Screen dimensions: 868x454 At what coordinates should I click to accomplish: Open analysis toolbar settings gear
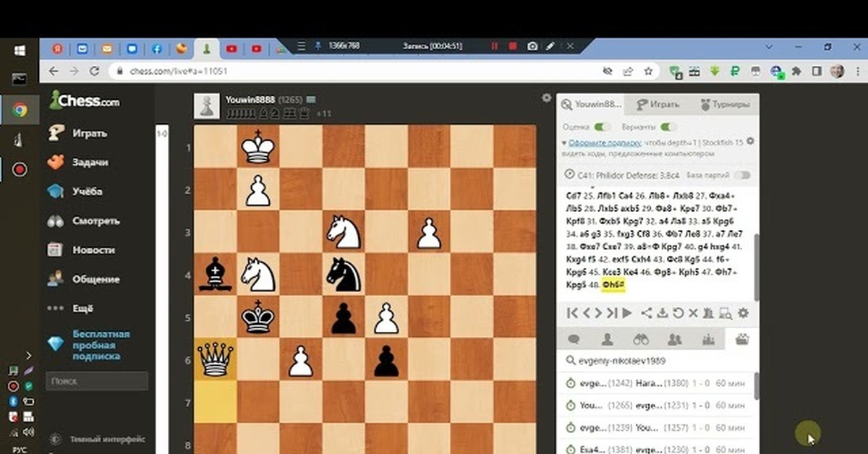pyautogui.click(x=743, y=314)
